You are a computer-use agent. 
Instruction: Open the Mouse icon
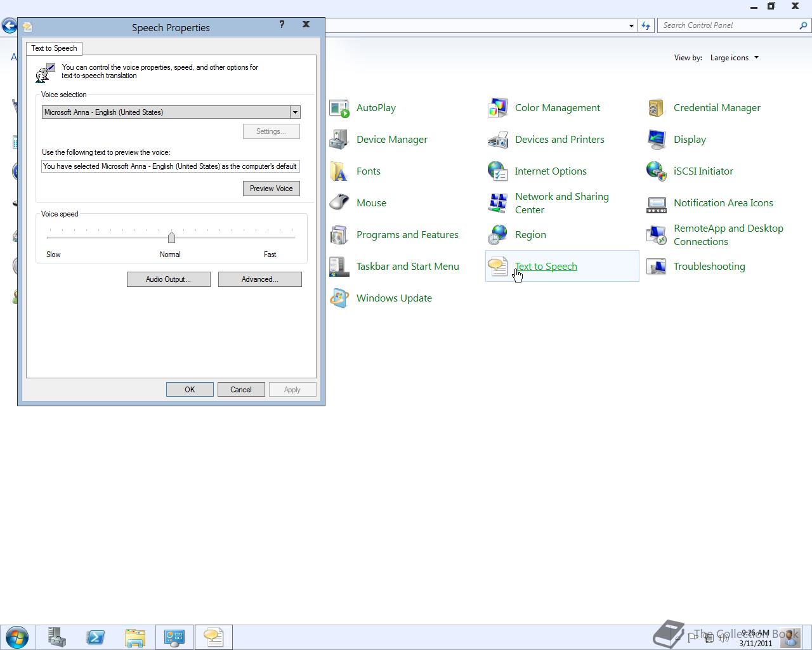pyautogui.click(x=339, y=203)
